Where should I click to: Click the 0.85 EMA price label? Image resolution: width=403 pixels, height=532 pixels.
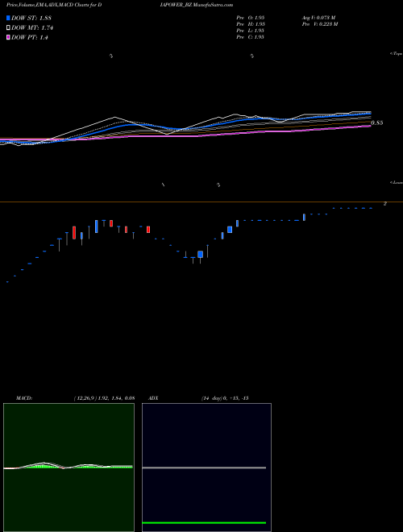[377, 123]
